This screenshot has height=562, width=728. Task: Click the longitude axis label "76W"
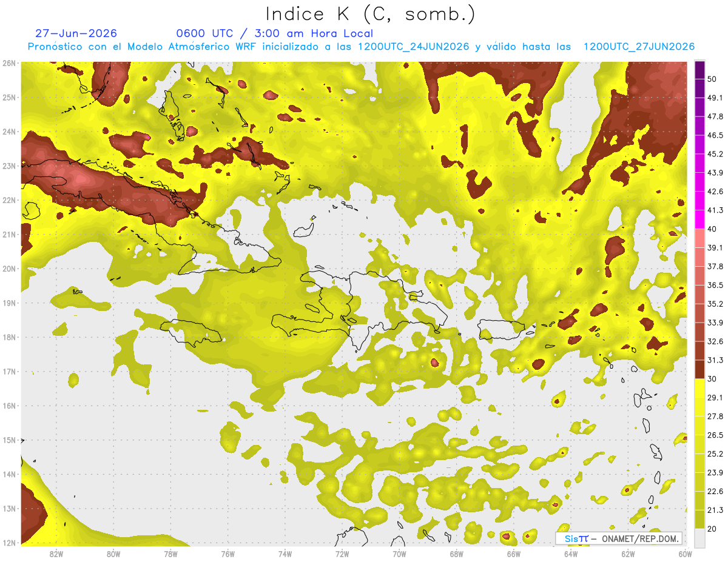tap(227, 554)
